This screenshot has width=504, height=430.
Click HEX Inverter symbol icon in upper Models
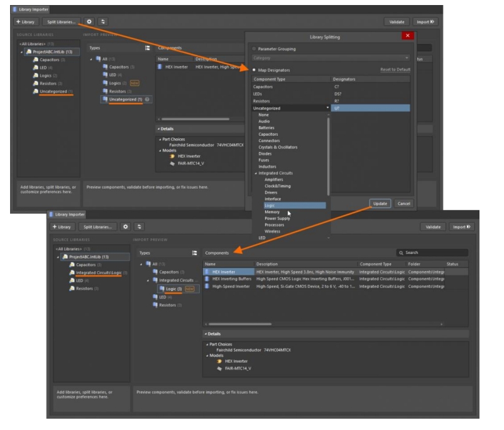pyautogui.click(x=172, y=156)
